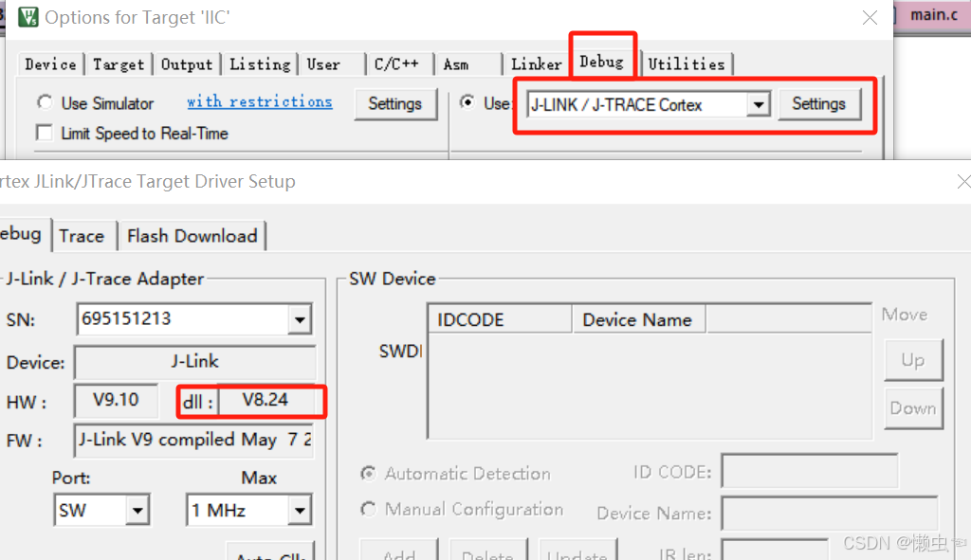Open the Output tab

coord(187,64)
